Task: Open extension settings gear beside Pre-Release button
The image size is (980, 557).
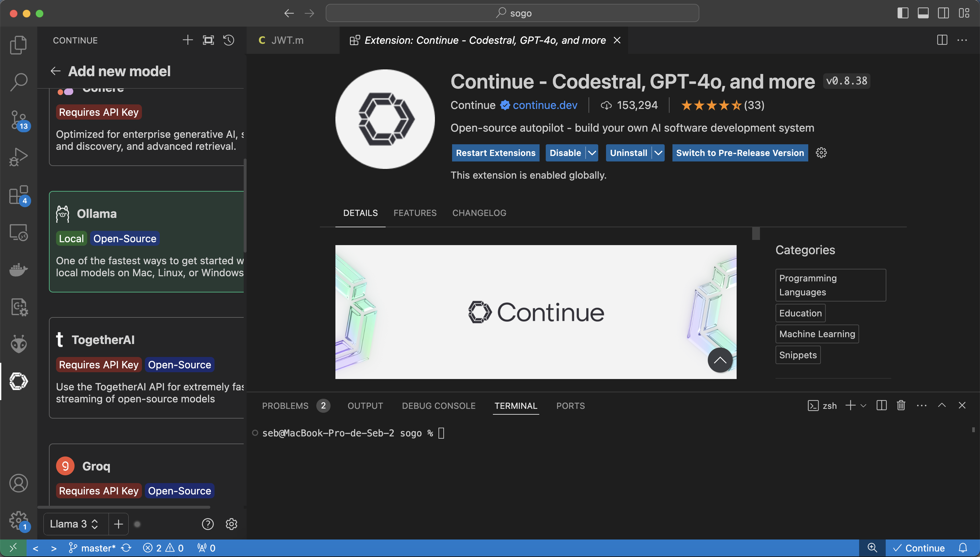Action: (x=821, y=153)
